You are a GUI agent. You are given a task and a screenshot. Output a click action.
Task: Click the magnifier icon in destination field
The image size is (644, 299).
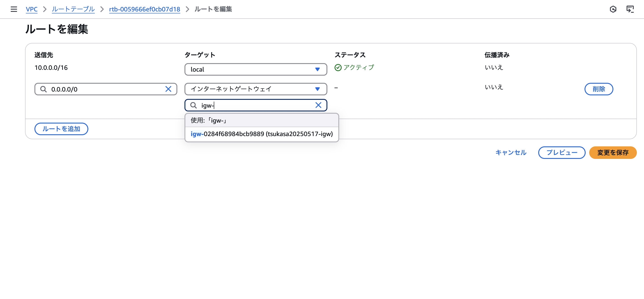pyautogui.click(x=44, y=89)
